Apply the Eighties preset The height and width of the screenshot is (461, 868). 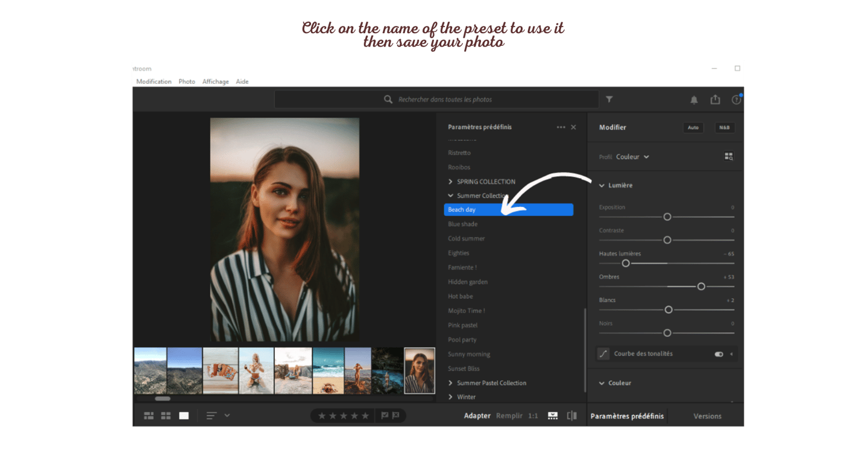point(459,253)
